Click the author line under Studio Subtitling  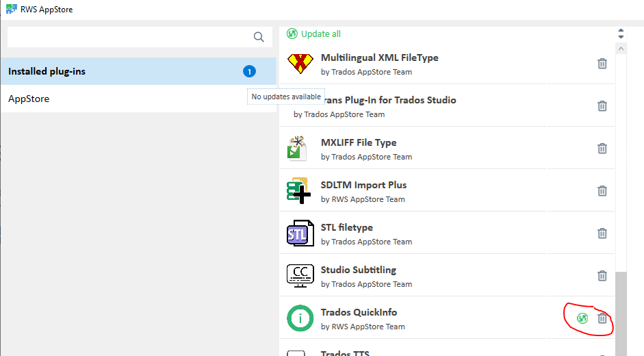[x=366, y=285]
